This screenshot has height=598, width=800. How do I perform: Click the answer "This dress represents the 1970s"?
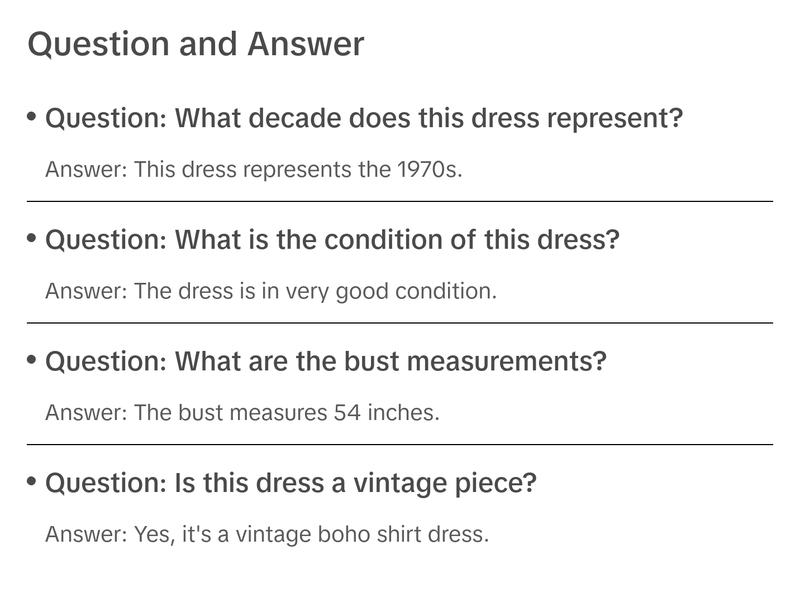tap(254, 169)
